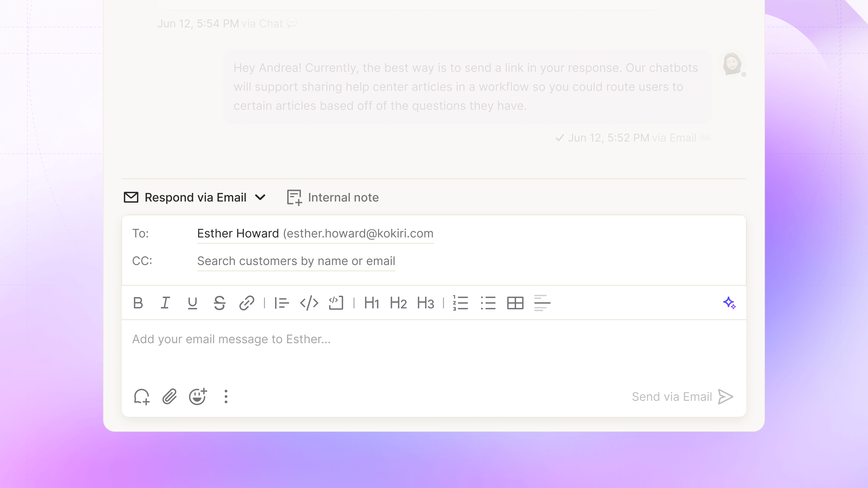Screen dimensions: 868x488
Task: Add an emoji
Action: [x=198, y=396]
